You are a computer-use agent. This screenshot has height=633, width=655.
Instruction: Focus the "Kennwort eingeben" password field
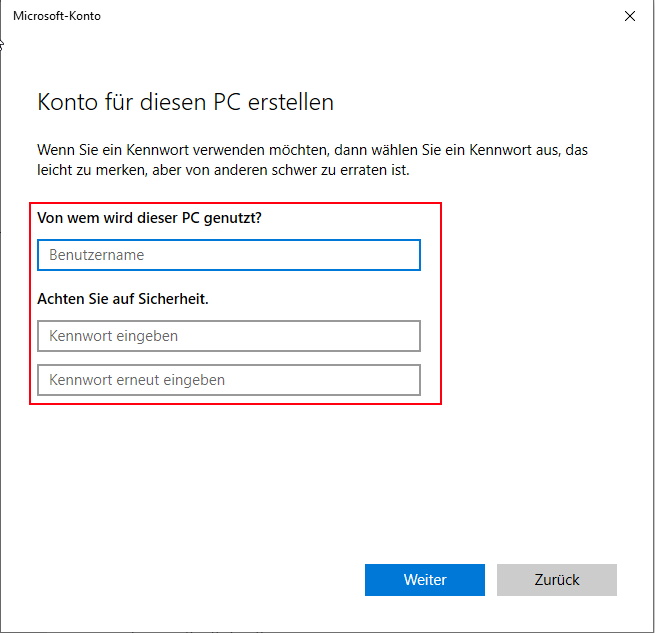coord(229,336)
